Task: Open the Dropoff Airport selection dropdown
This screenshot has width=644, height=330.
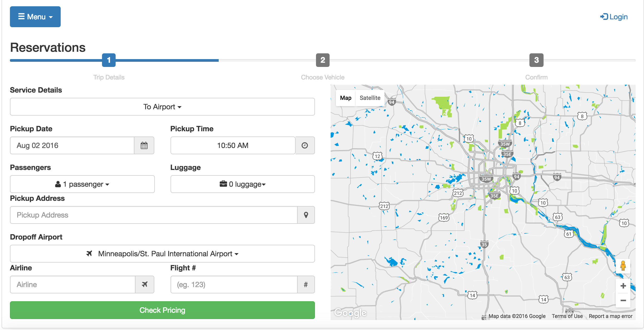Action: click(x=162, y=254)
